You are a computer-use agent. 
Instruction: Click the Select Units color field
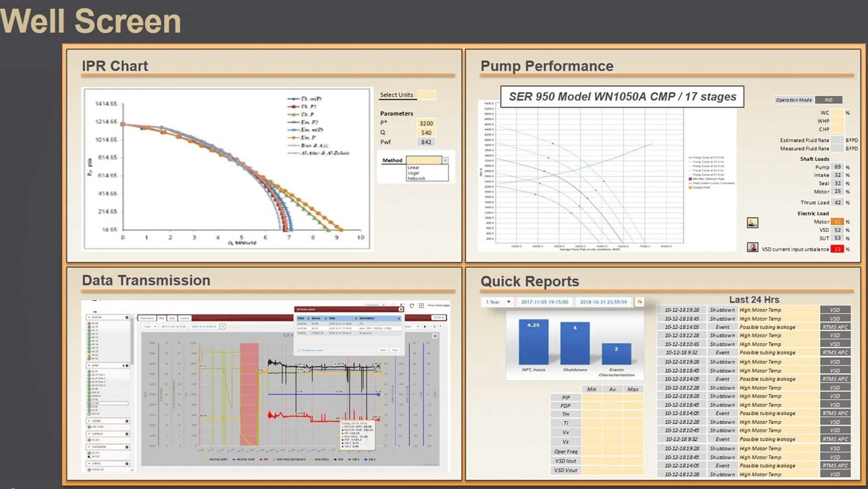tap(426, 95)
